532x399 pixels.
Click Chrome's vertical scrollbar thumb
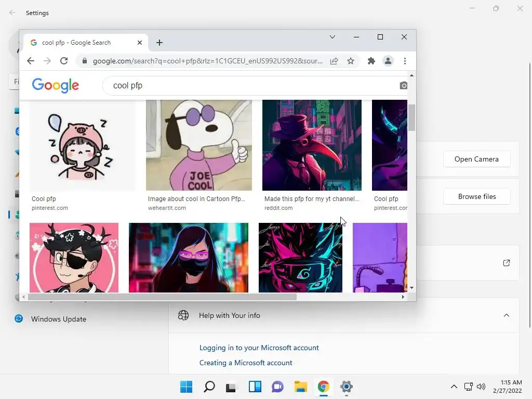tap(411, 117)
